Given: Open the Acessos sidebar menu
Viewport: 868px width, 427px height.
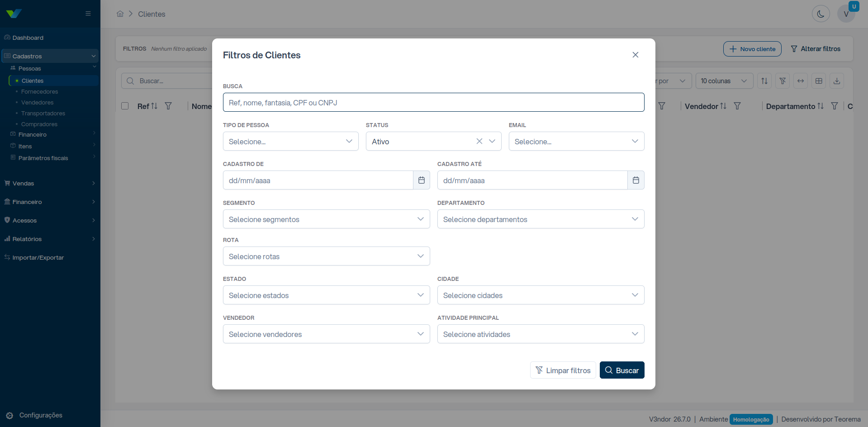Looking at the screenshot, I should 50,220.
